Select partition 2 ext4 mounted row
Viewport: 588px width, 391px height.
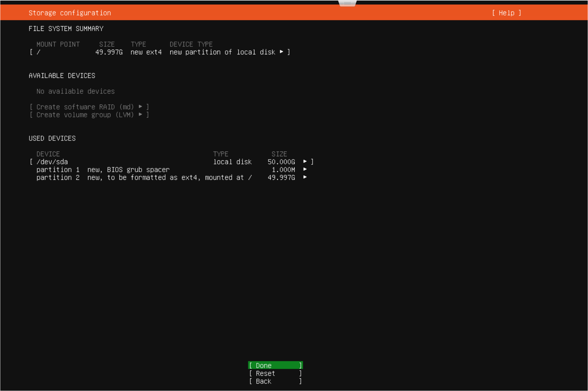pyautogui.click(x=144, y=178)
